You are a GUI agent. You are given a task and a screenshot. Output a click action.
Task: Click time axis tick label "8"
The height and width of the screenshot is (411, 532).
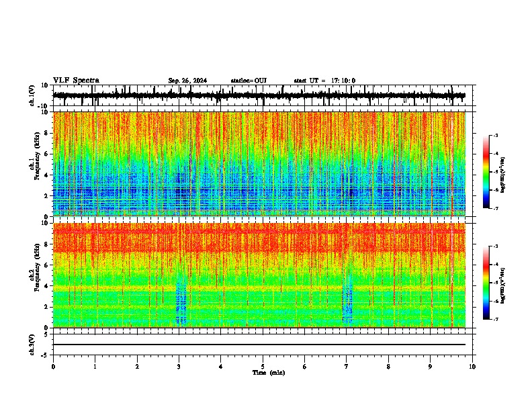tap(388, 367)
